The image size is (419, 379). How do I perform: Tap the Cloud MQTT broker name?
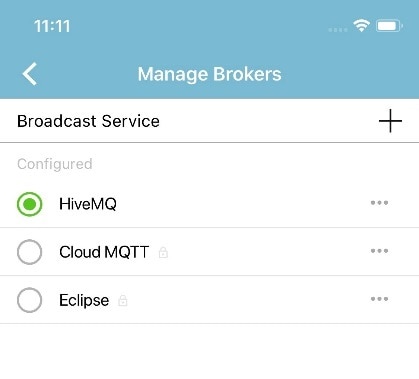104,252
